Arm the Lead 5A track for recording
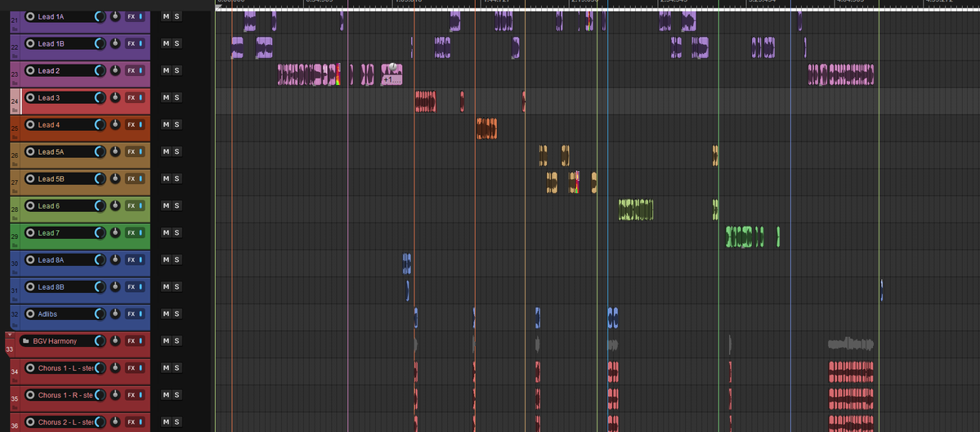Screen dimensions: 980x432 pos(30,151)
